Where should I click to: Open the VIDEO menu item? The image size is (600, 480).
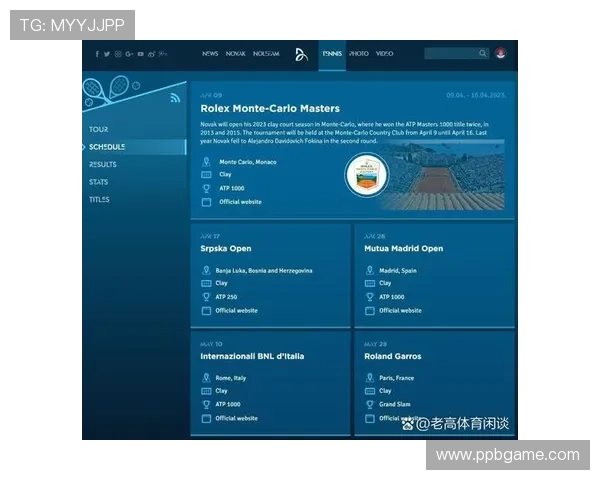point(384,54)
